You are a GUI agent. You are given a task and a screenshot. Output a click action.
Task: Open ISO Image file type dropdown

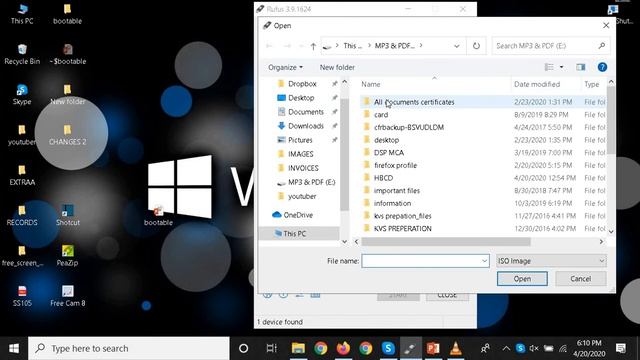[551, 261]
